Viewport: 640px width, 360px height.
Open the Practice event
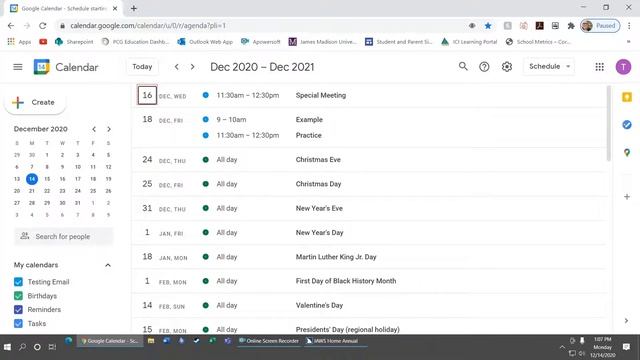309,135
